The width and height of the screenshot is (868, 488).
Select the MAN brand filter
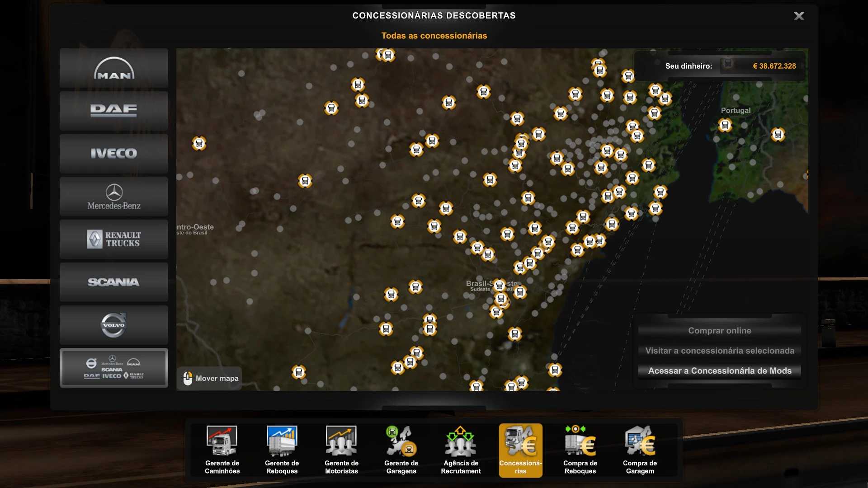[x=113, y=68]
